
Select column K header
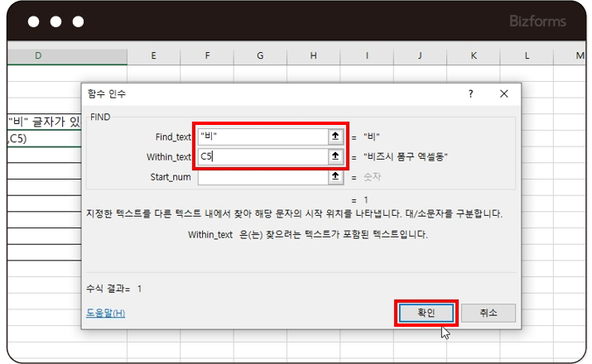coord(474,55)
